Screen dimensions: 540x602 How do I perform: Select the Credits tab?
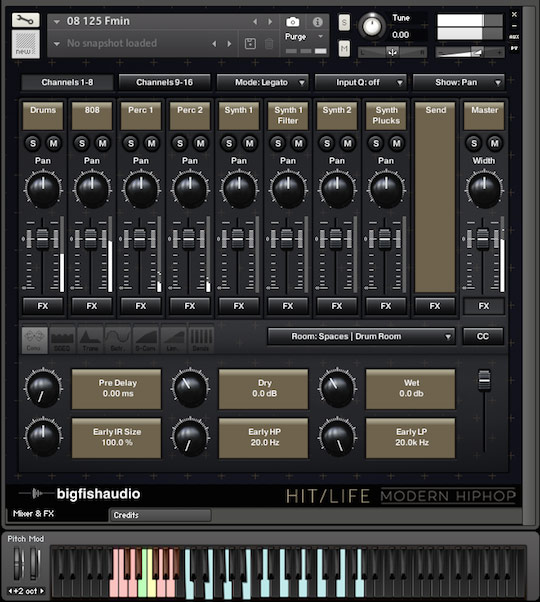point(160,515)
